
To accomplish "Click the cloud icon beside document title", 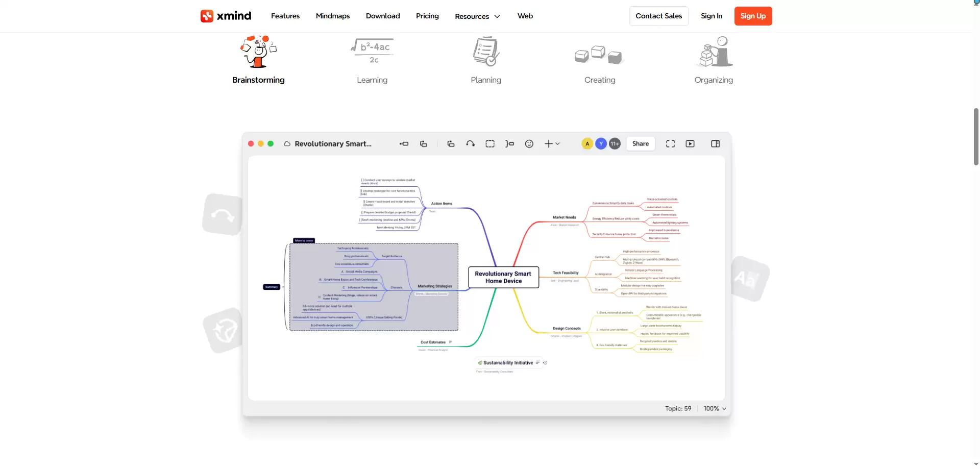I will click(287, 144).
